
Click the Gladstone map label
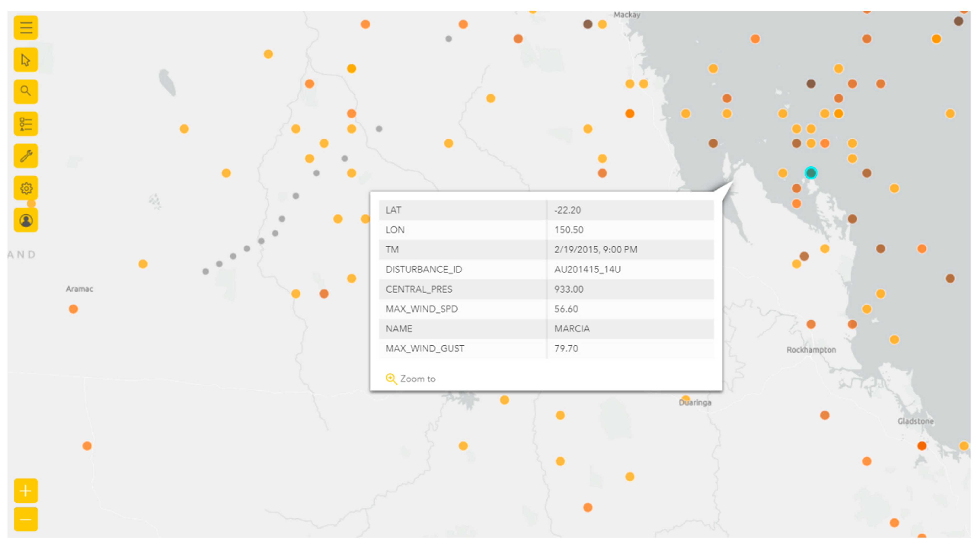point(915,421)
